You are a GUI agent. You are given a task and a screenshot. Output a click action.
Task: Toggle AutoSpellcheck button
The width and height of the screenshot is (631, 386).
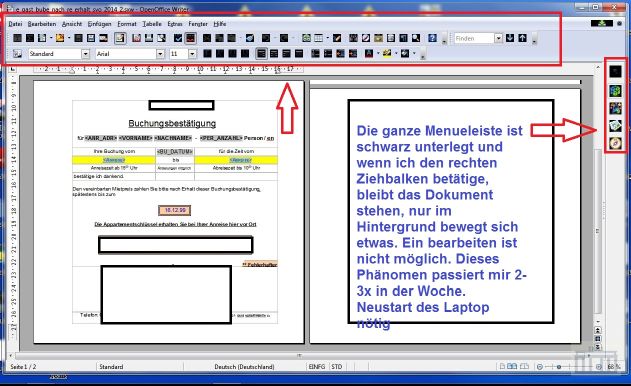pos(190,38)
